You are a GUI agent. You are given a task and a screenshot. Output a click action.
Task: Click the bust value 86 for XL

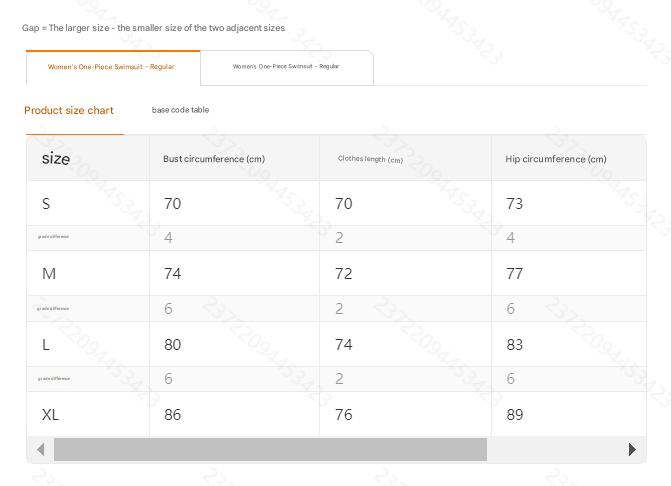(x=173, y=414)
